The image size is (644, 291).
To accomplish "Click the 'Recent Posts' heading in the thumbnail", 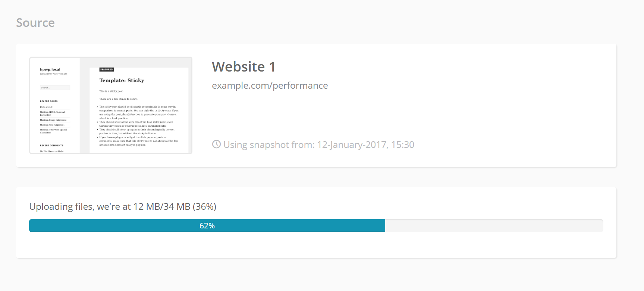I will (x=48, y=101).
